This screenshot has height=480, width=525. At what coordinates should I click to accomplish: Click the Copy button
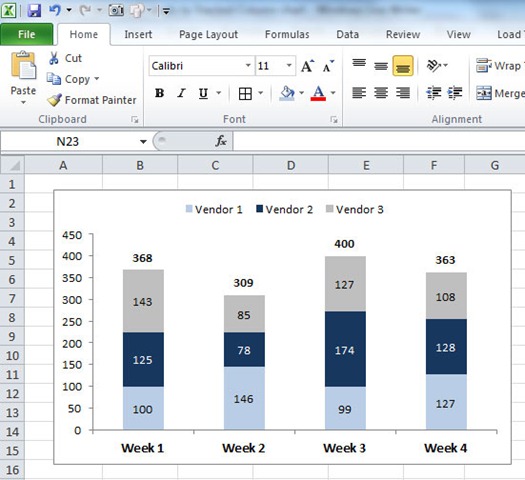click(69, 79)
